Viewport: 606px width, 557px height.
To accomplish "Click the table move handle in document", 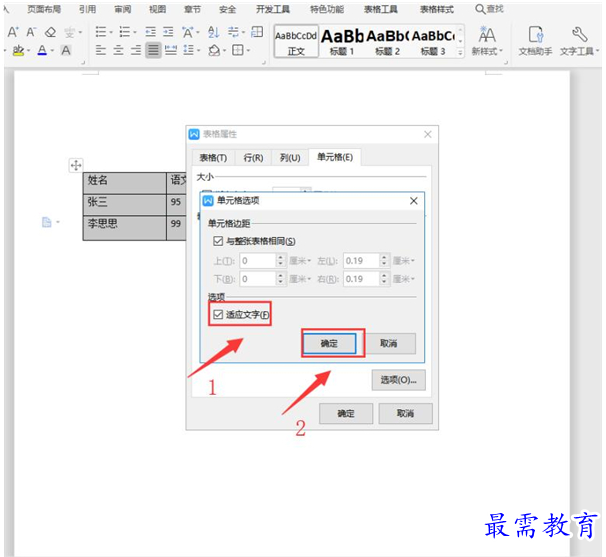I will [76, 165].
